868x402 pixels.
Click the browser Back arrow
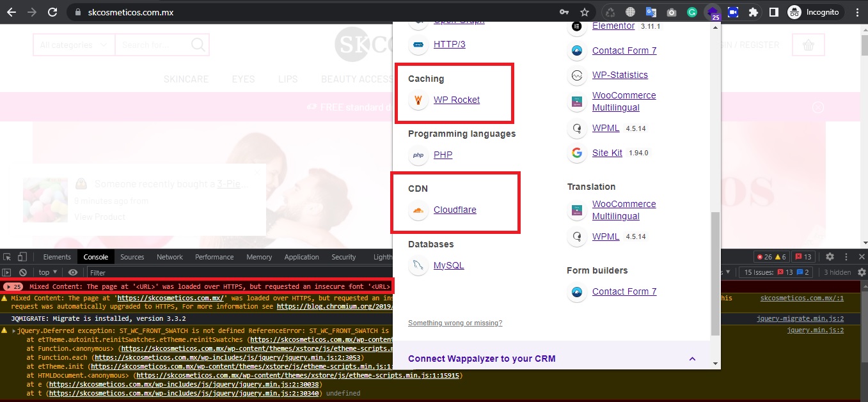click(12, 12)
